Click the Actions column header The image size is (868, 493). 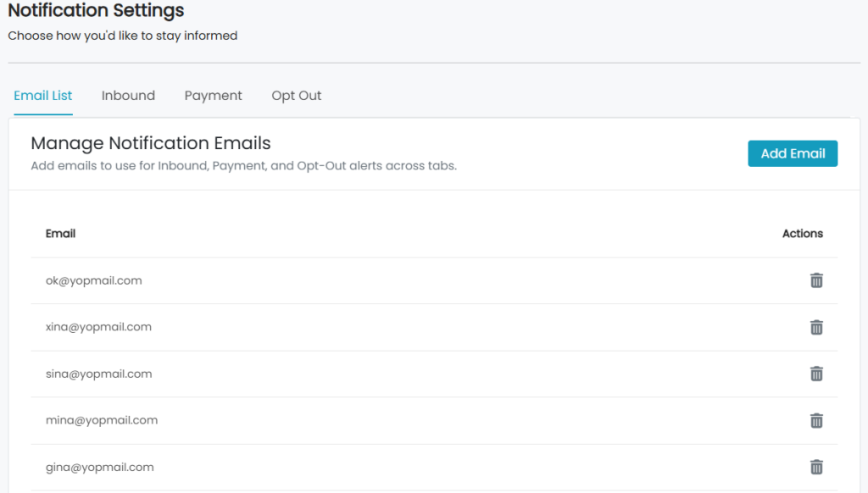pos(802,234)
